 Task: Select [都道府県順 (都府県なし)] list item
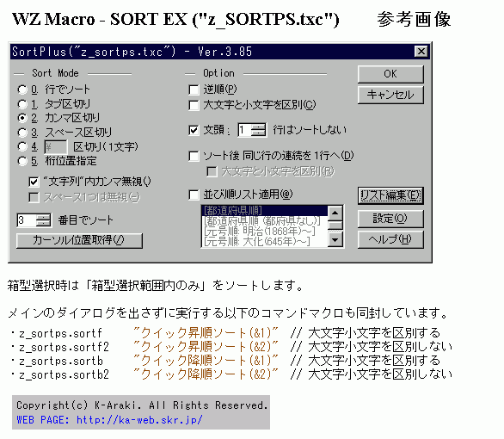pos(265,221)
